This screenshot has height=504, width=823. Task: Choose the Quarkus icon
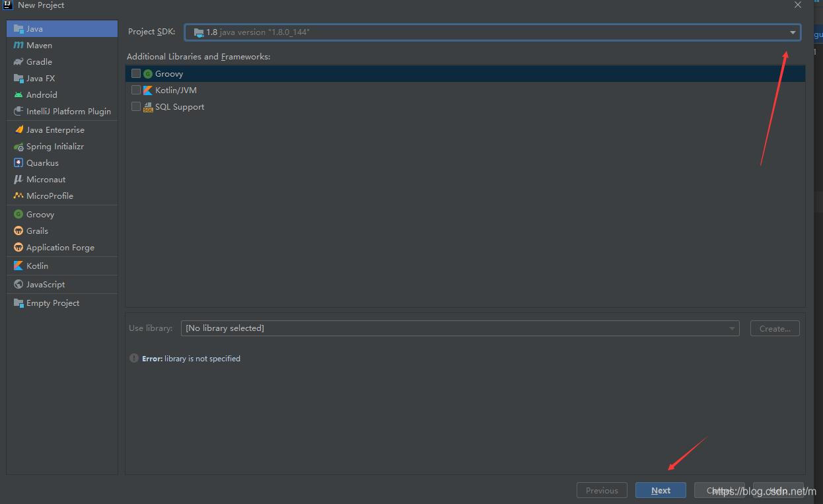tap(18, 163)
